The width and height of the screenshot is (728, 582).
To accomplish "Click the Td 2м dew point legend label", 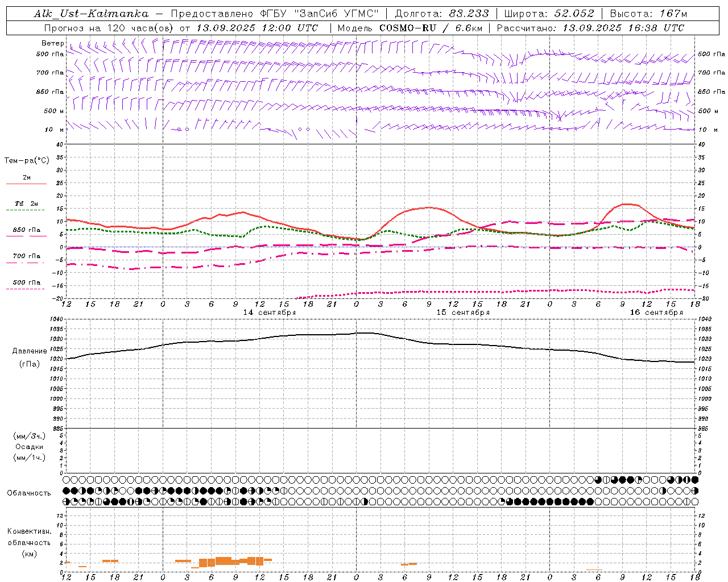I will (x=27, y=203).
